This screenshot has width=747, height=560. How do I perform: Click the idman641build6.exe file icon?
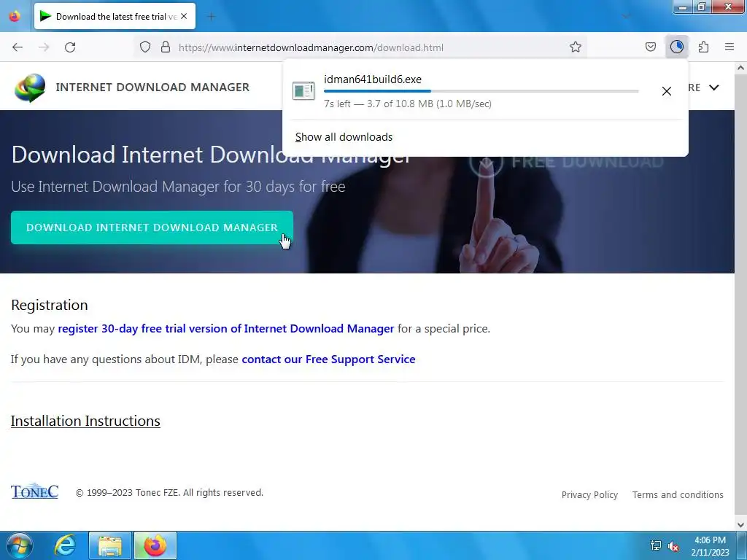tap(303, 90)
